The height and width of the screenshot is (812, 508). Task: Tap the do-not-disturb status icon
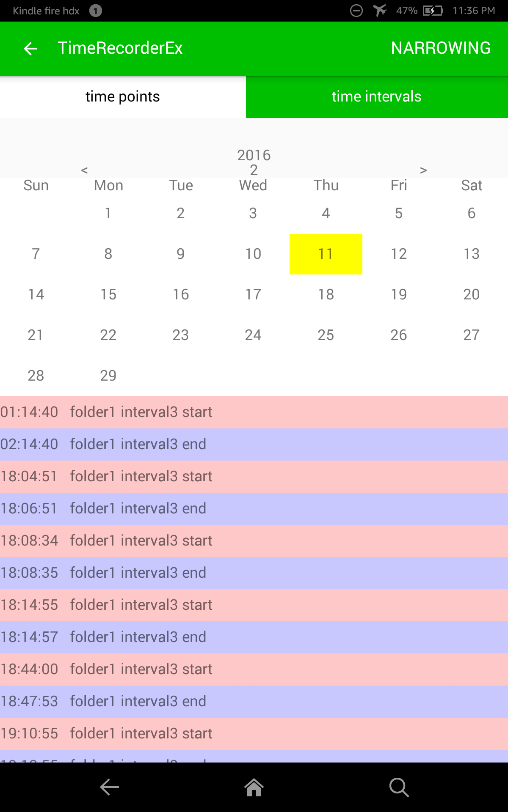click(x=356, y=11)
